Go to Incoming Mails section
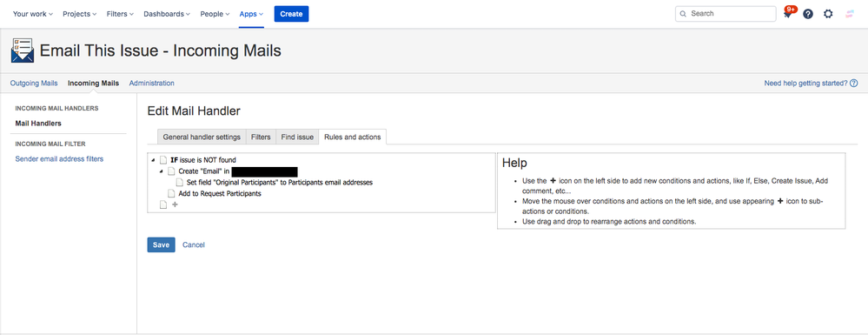Image resolution: width=868 pixels, height=335 pixels. [94, 84]
